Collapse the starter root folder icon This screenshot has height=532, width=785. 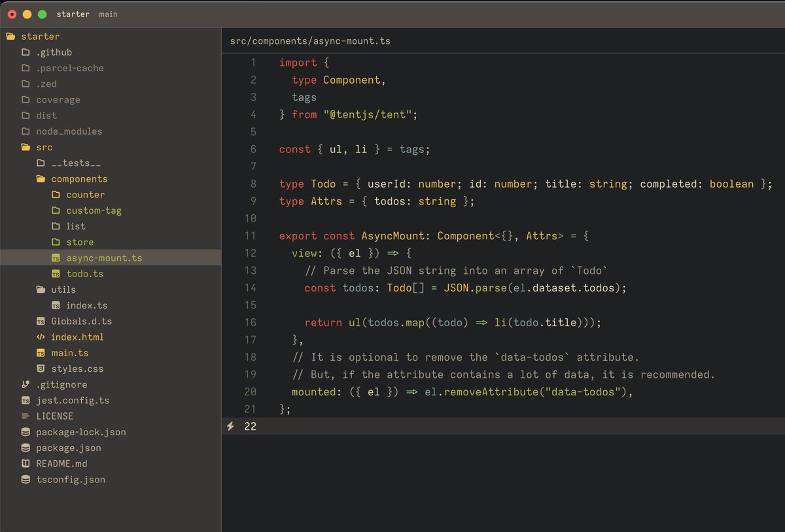10,37
